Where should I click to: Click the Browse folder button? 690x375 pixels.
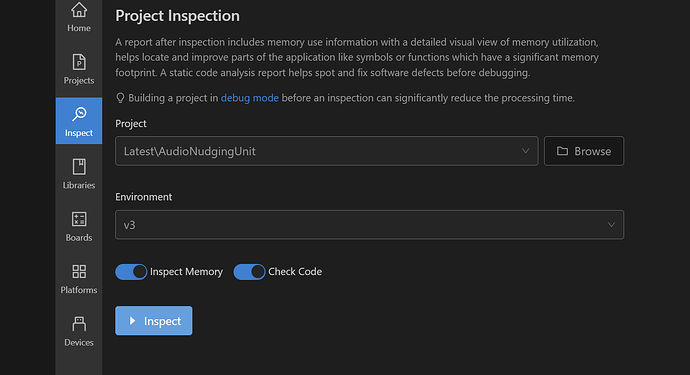click(584, 151)
